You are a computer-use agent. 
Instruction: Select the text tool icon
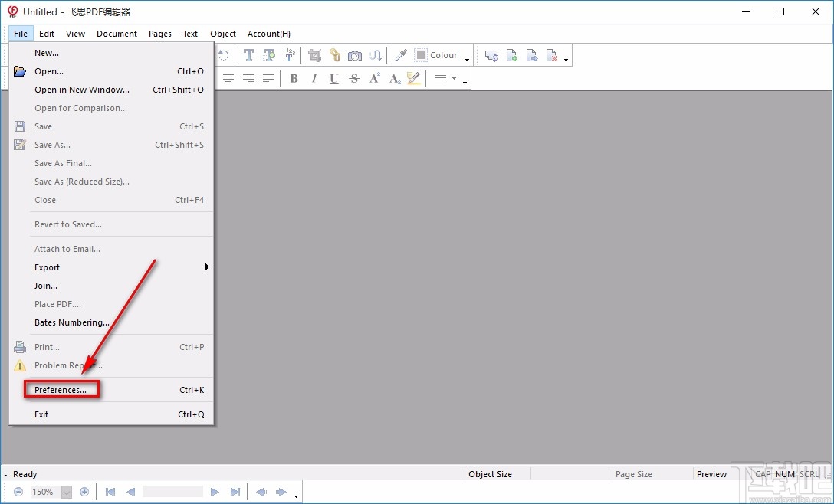click(x=249, y=55)
